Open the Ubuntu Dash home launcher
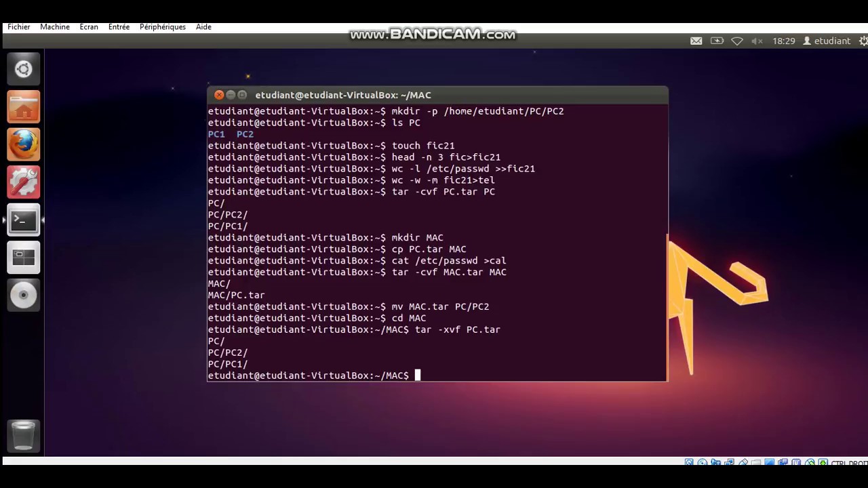868x488 pixels. pos(24,69)
